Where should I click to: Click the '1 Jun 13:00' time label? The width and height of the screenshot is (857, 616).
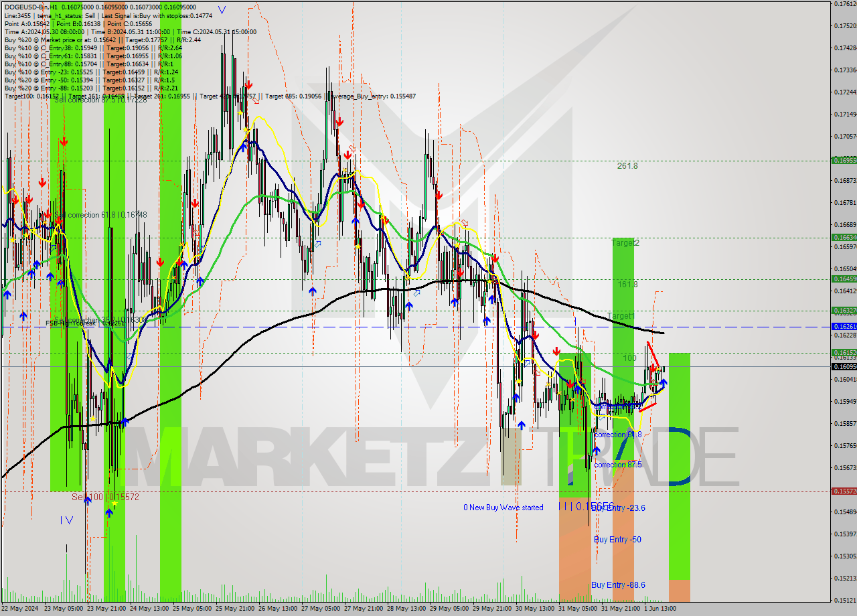coord(660,609)
